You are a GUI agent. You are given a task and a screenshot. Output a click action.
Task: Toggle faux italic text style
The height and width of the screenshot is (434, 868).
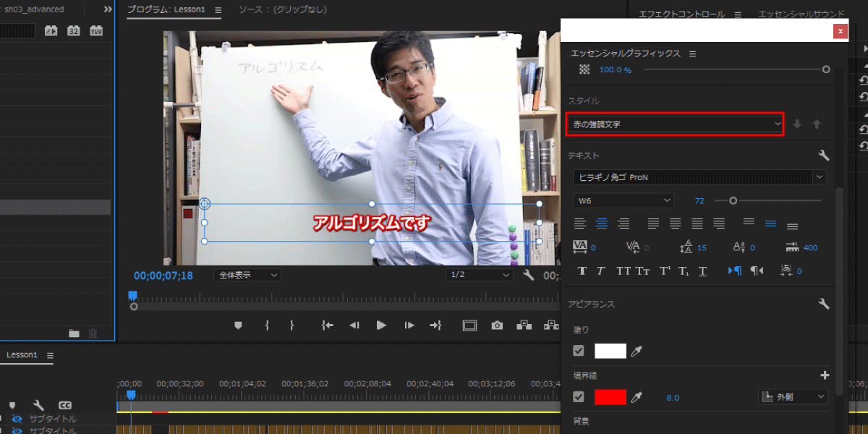[600, 271]
